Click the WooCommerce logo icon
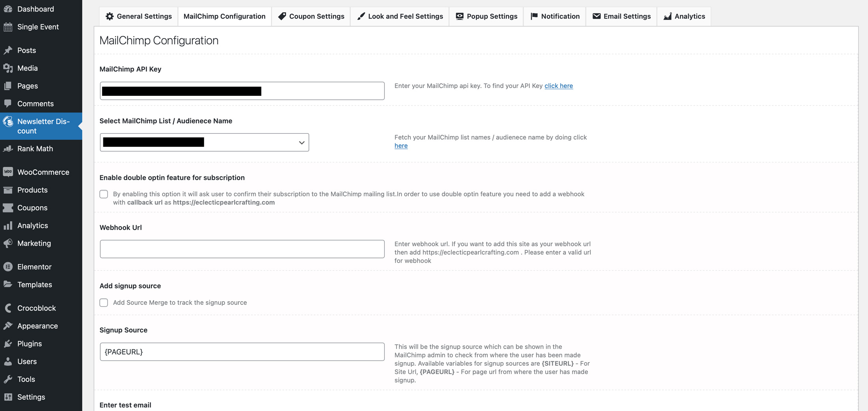Image resolution: width=868 pixels, height=411 pixels. [x=8, y=172]
